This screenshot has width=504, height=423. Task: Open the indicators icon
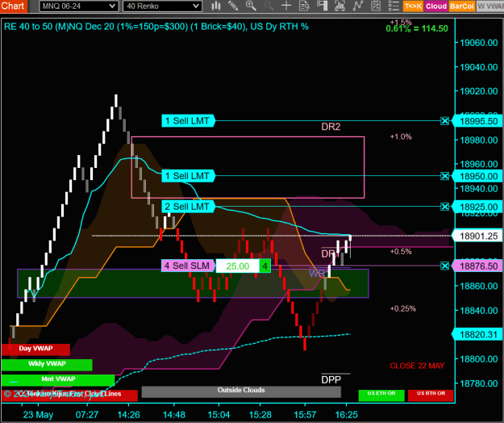[358, 6]
